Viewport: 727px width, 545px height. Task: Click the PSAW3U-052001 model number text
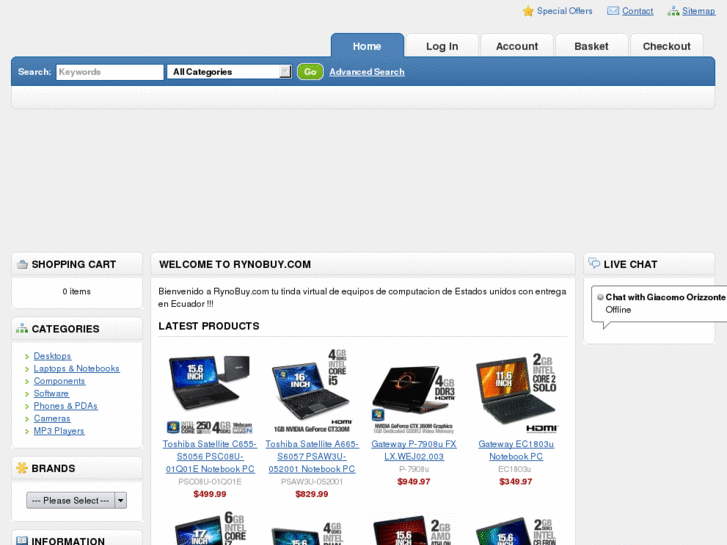point(312,481)
